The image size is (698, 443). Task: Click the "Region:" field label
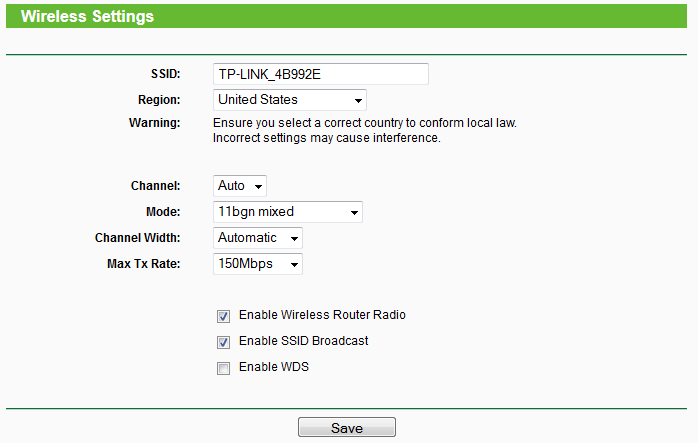[158, 100]
